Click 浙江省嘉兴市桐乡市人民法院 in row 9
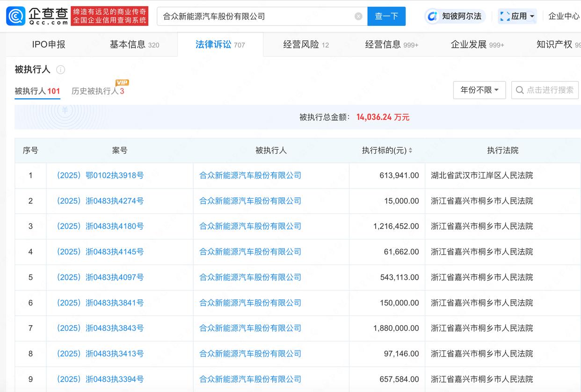This screenshot has width=581, height=392. tap(482, 379)
